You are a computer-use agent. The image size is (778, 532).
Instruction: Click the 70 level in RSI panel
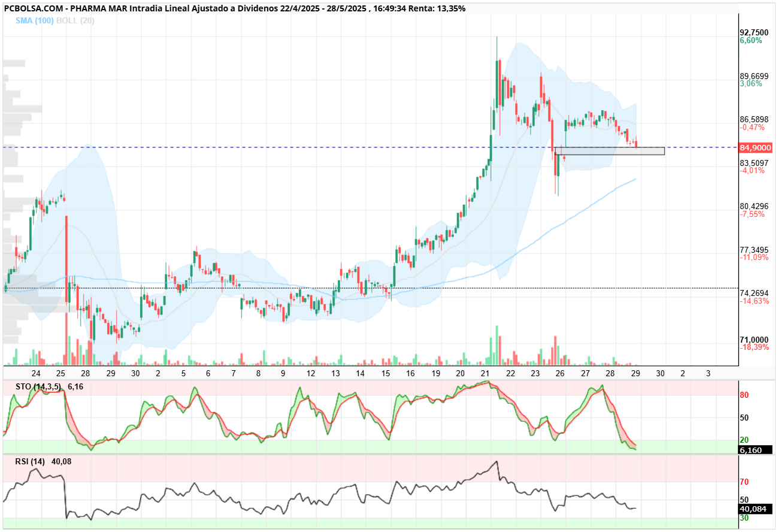(x=744, y=482)
